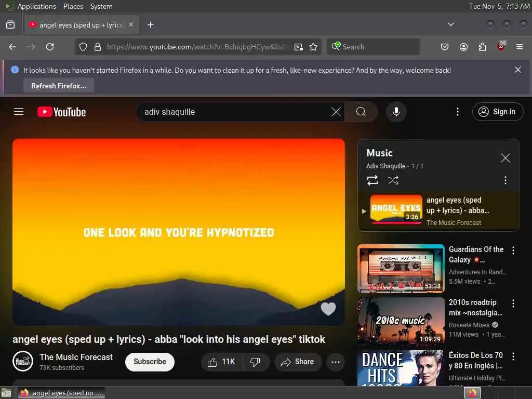Subscribe to The Music Forecast channel

coord(150,362)
